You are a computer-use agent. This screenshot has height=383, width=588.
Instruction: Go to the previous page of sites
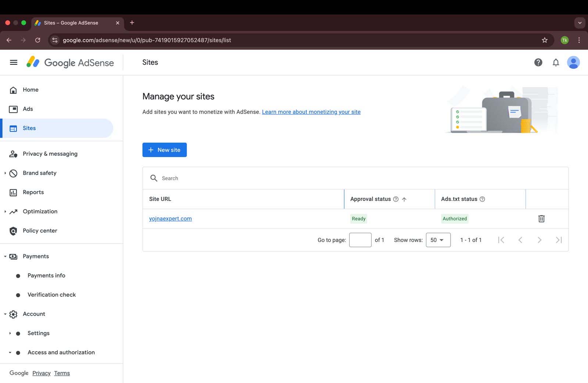click(x=520, y=240)
